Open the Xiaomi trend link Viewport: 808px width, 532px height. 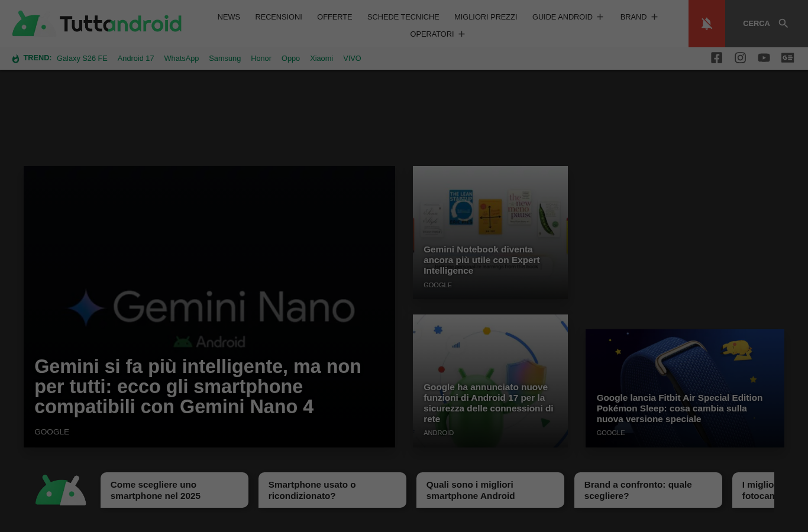[321, 58]
